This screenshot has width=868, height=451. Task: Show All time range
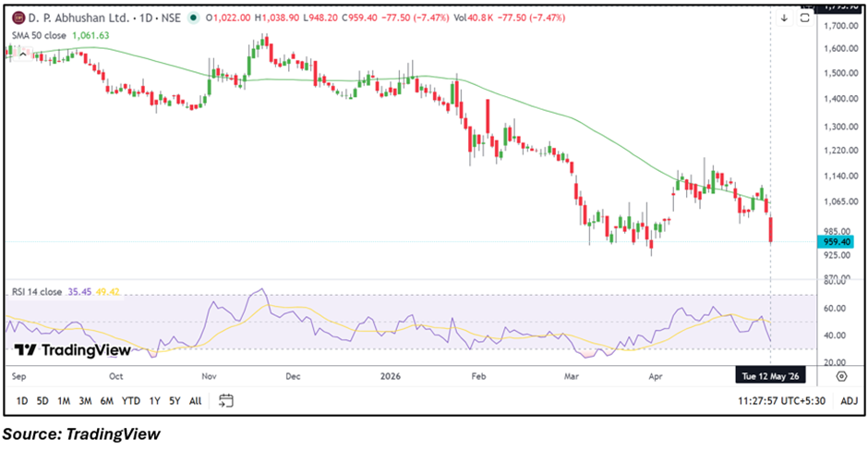tap(196, 400)
